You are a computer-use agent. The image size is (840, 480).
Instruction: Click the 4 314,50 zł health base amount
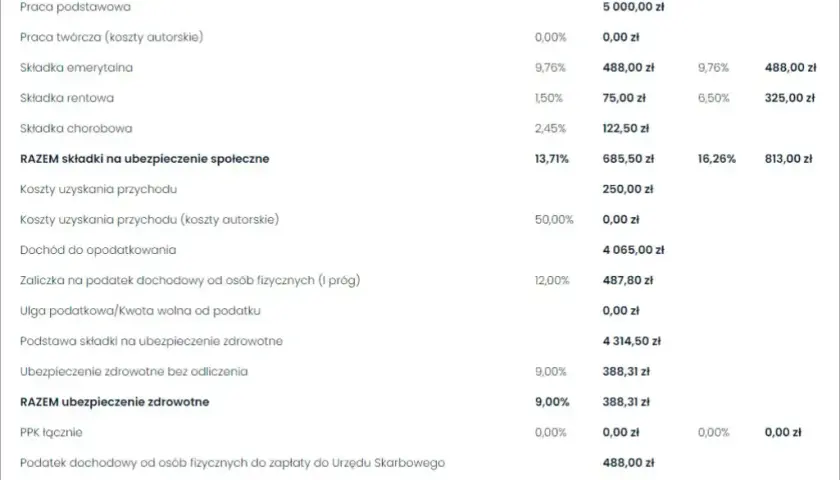coord(631,341)
